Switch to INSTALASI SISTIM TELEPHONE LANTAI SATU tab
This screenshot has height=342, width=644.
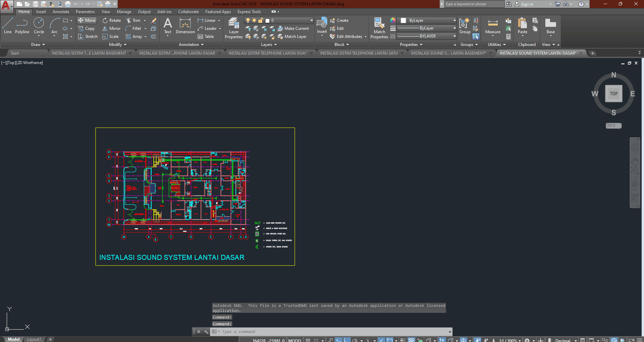coord(358,53)
